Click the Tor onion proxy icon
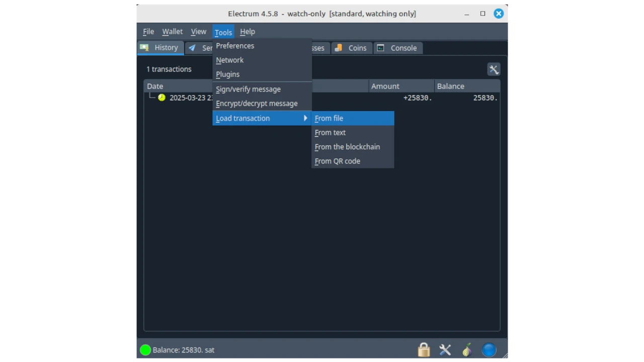Image resolution: width=644 pixels, height=362 pixels. point(467,350)
